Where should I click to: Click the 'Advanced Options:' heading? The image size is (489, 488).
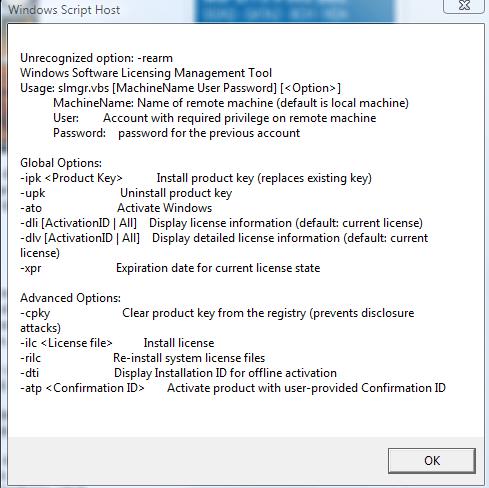click(70, 298)
